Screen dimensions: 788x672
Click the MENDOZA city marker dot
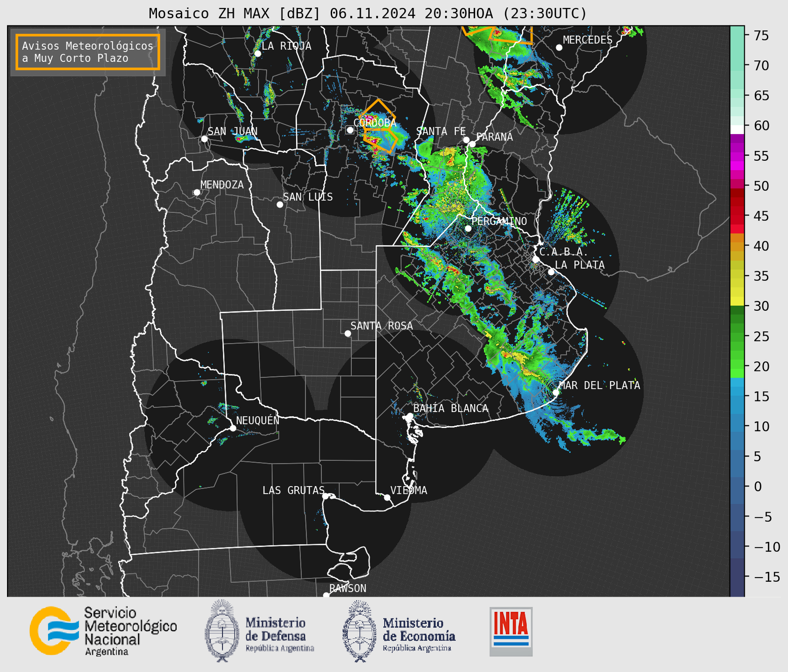point(197,193)
